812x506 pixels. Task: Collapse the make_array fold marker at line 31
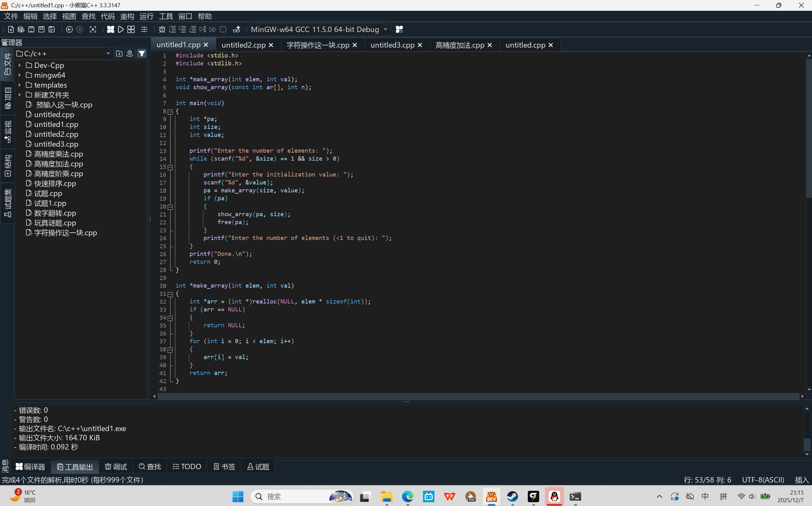(170, 294)
